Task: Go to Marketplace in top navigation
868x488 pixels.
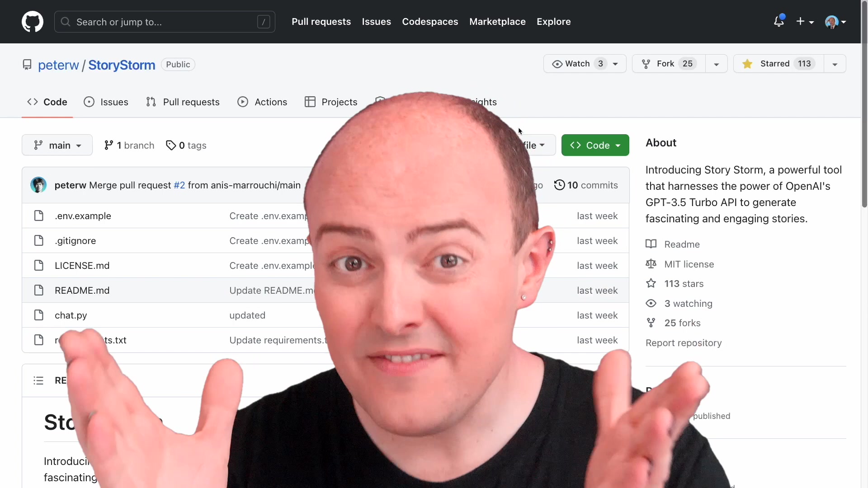Action: pos(497,22)
